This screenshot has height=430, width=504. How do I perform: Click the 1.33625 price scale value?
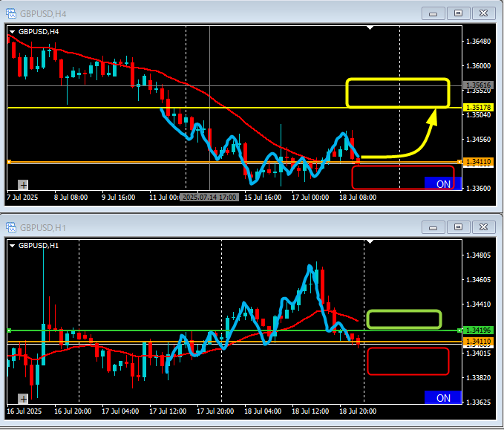(x=478, y=402)
